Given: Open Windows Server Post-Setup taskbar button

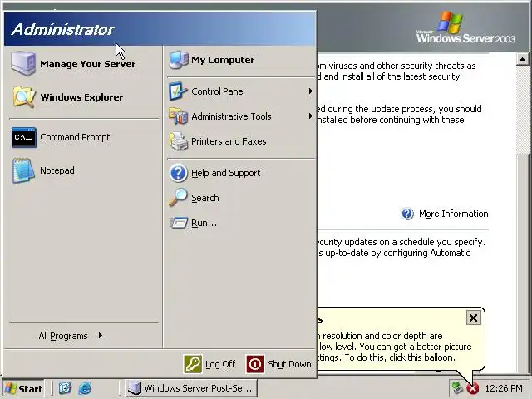Looking at the screenshot, I should (191, 388).
